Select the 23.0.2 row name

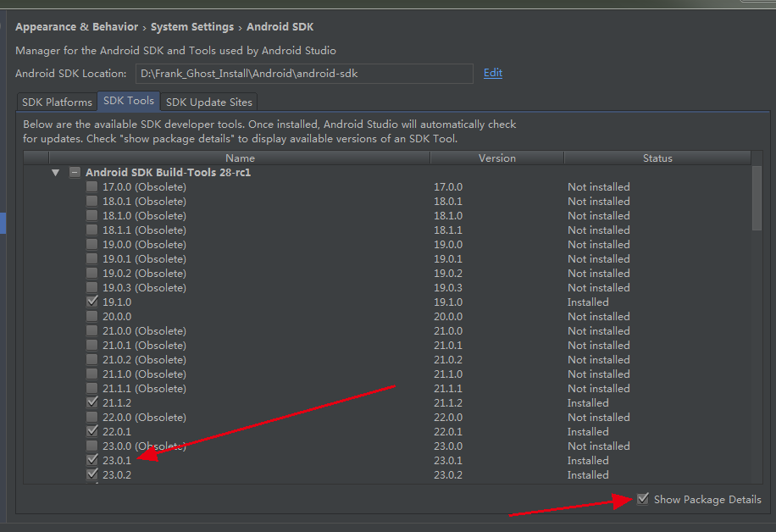(x=117, y=474)
